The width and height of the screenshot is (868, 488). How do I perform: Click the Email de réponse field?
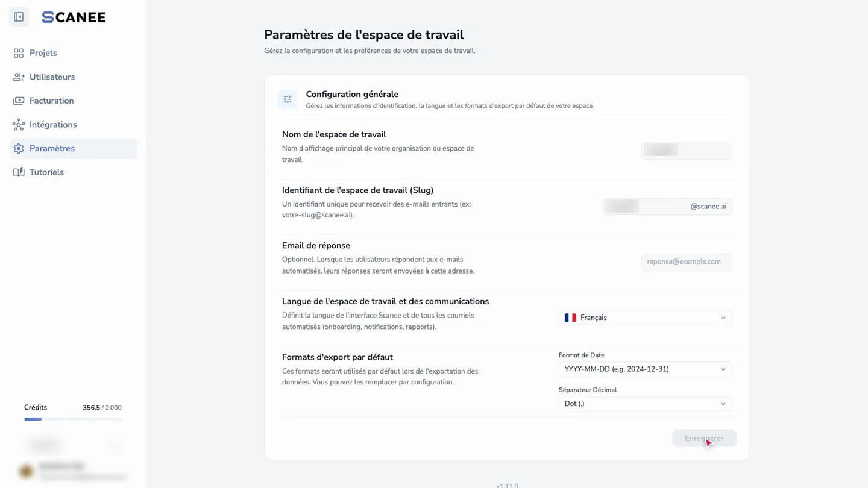pos(687,262)
